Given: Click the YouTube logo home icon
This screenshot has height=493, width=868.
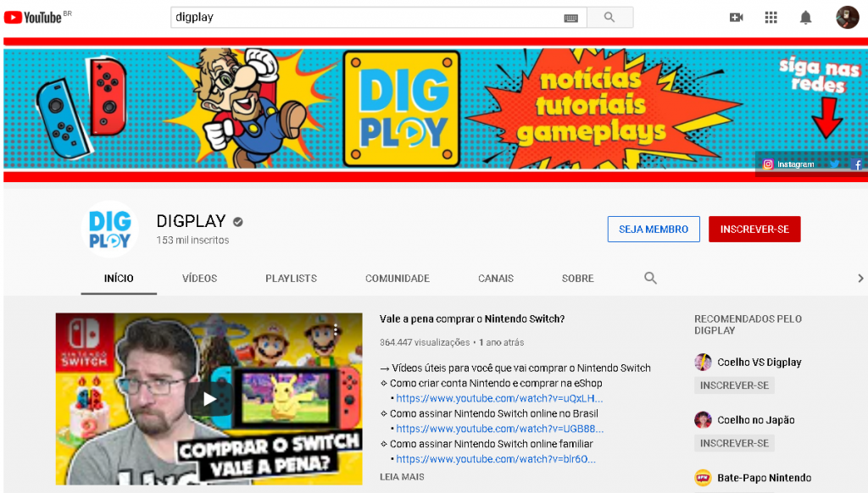Looking at the screenshot, I should click(x=32, y=17).
